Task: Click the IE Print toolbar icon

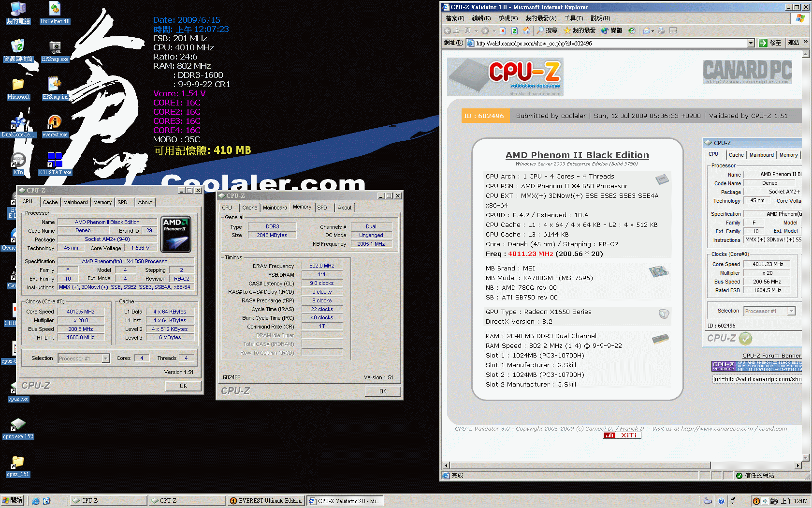Action: [661, 30]
